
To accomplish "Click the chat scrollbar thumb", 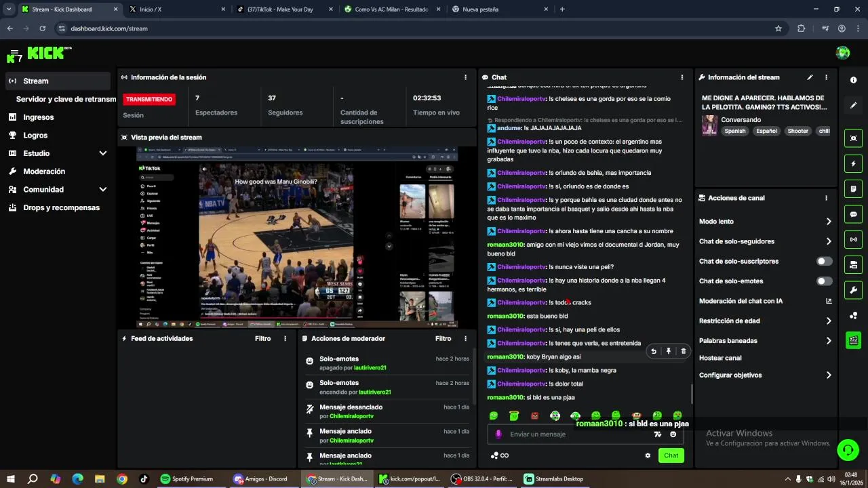I will click(692, 392).
